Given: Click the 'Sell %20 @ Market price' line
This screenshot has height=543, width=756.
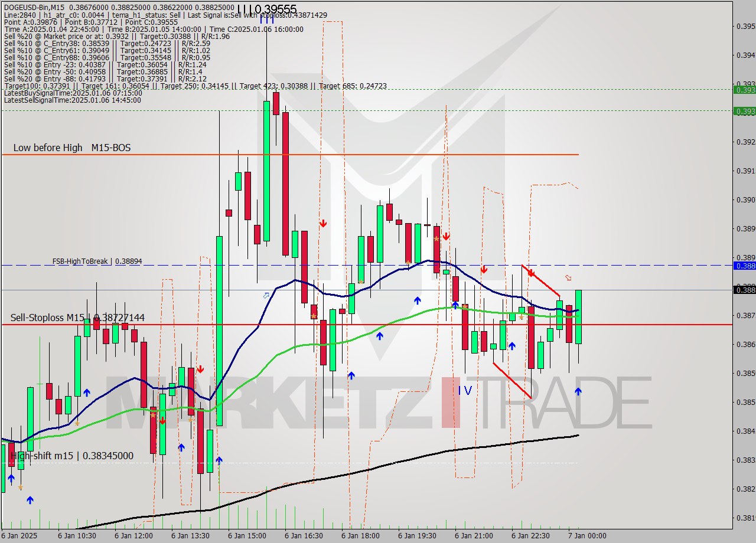Looking at the screenshot, I should (117, 36).
